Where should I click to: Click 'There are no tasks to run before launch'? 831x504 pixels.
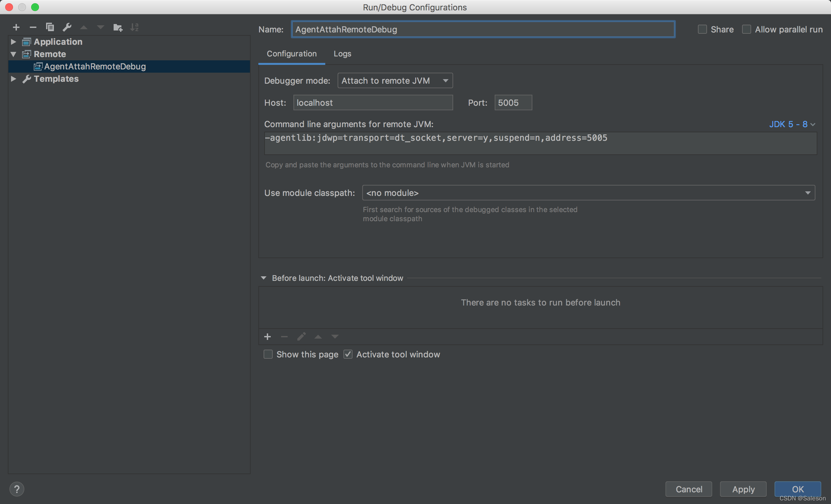click(x=540, y=303)
